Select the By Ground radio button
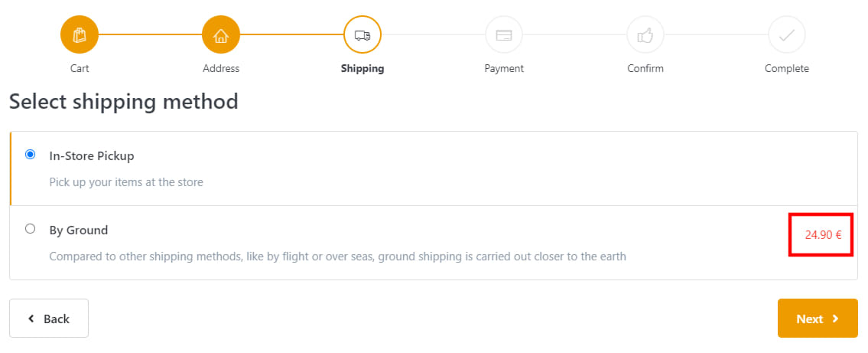Screen dimensions: 868x353 pos(30,228)
